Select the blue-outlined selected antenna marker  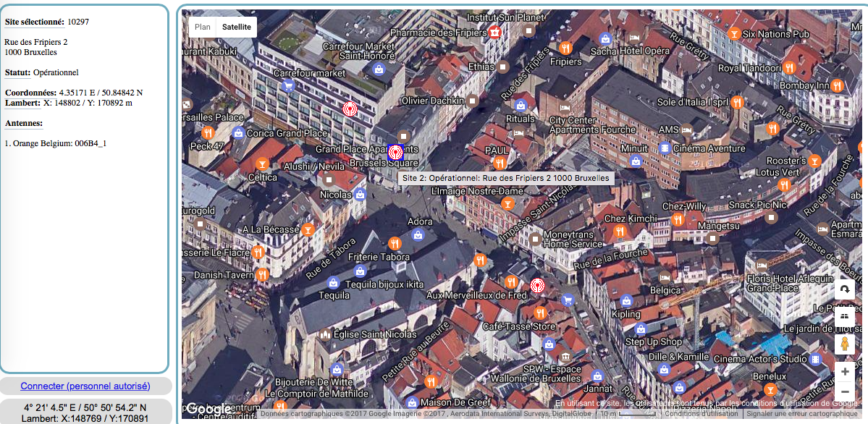click(x=395, y=152)
